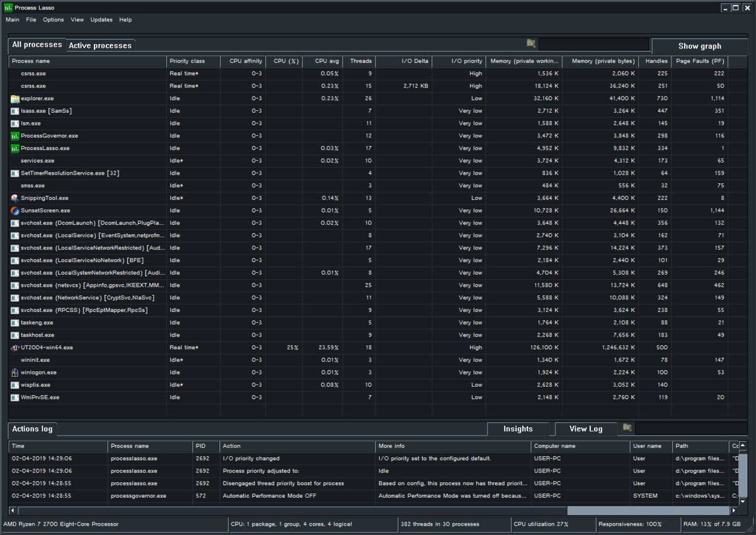
Task: Sort by I/O priority column header
Action: [x=459, y=61]
